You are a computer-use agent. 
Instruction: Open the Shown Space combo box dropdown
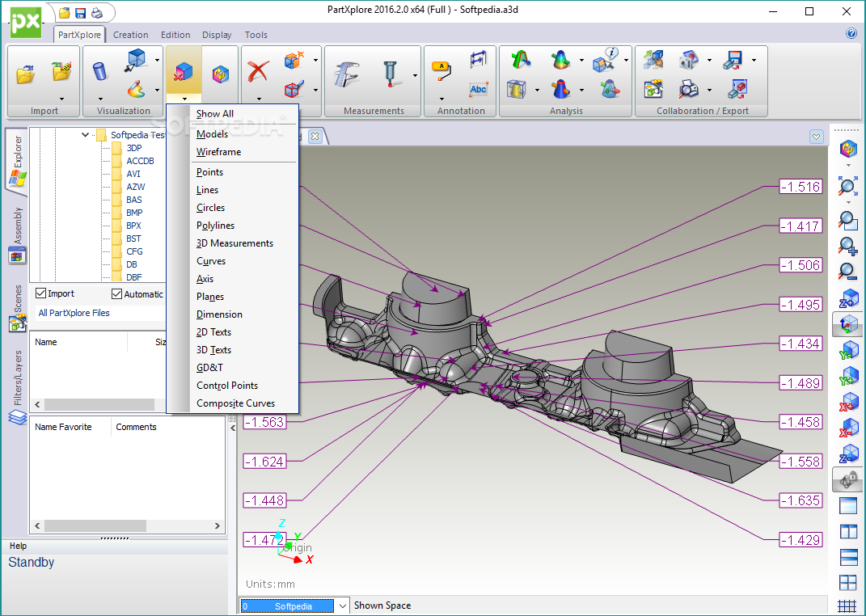pos(342,605)
